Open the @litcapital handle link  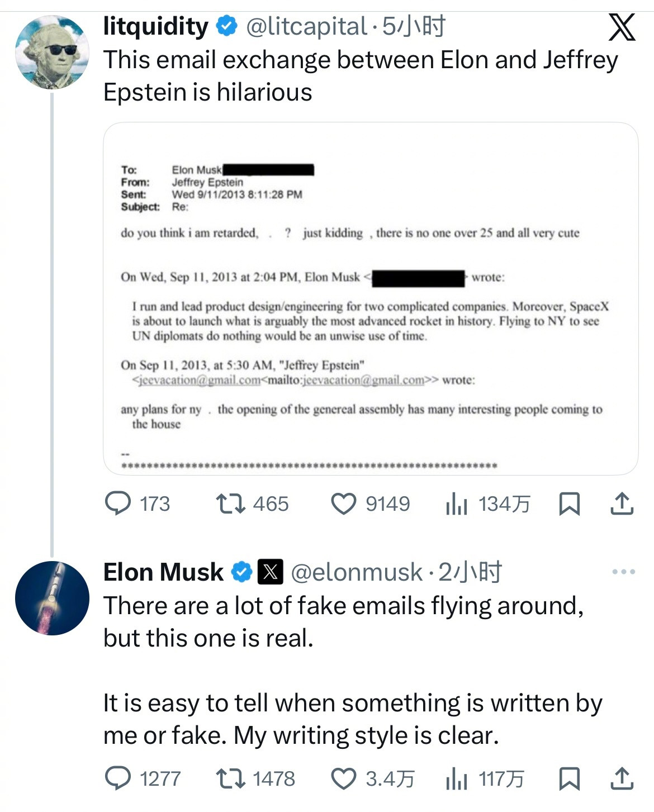coord(306,26)
